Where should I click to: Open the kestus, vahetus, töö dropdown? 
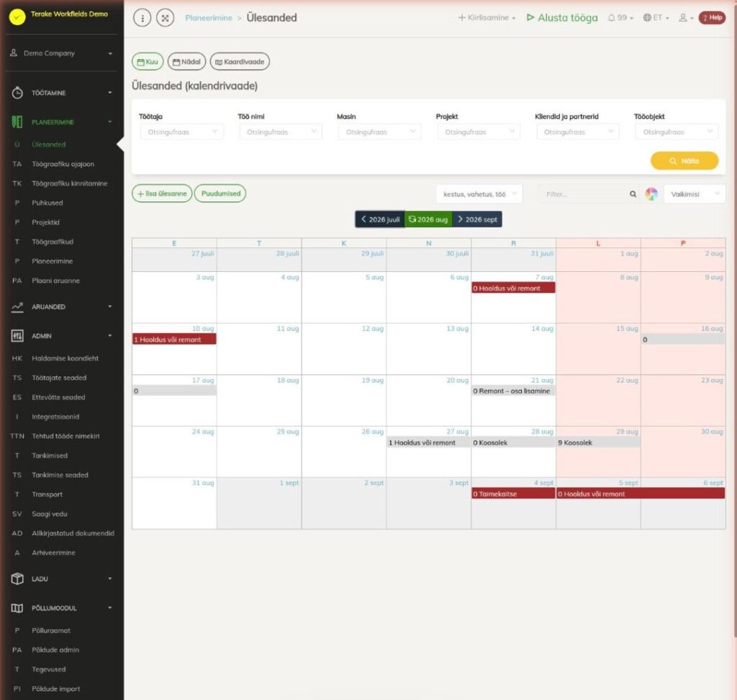click(479, 194)
